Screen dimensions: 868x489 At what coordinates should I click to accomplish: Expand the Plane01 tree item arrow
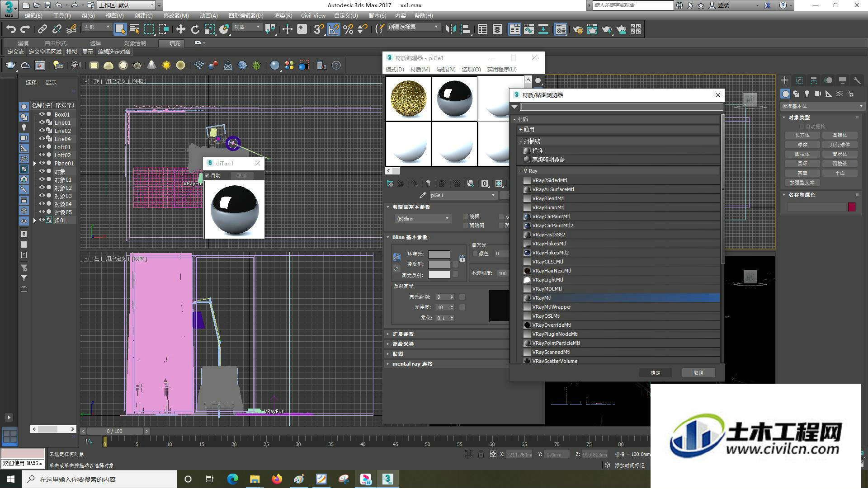click(35, 163)
